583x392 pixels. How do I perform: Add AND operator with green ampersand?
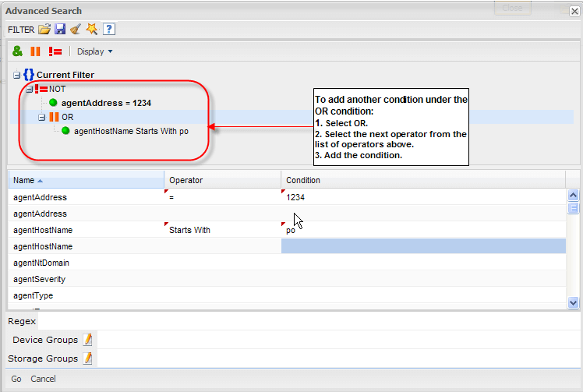pyautogui.click(x=17, y=51)
